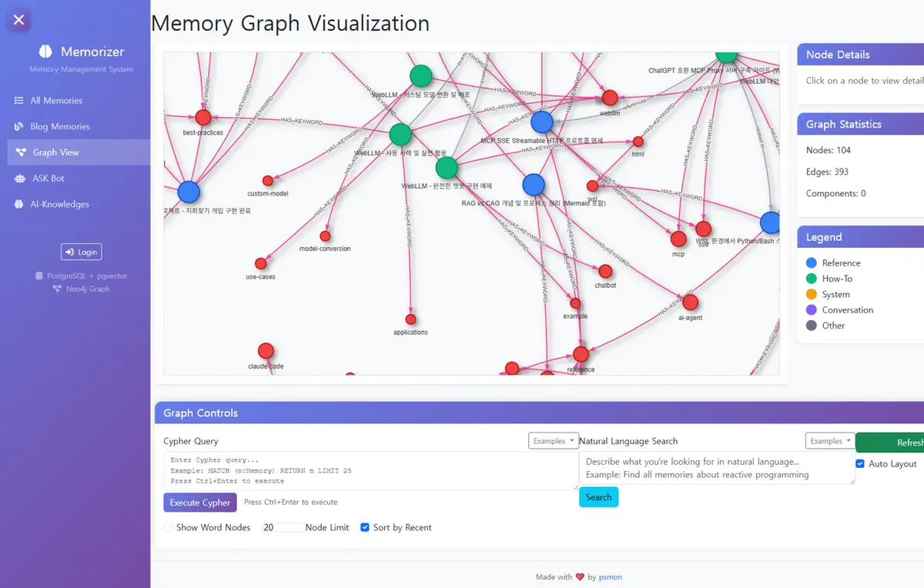Open Cypher Query Examples dropdown
The width and height of the screenshot is (924, 588).
(x=554, y=441)
